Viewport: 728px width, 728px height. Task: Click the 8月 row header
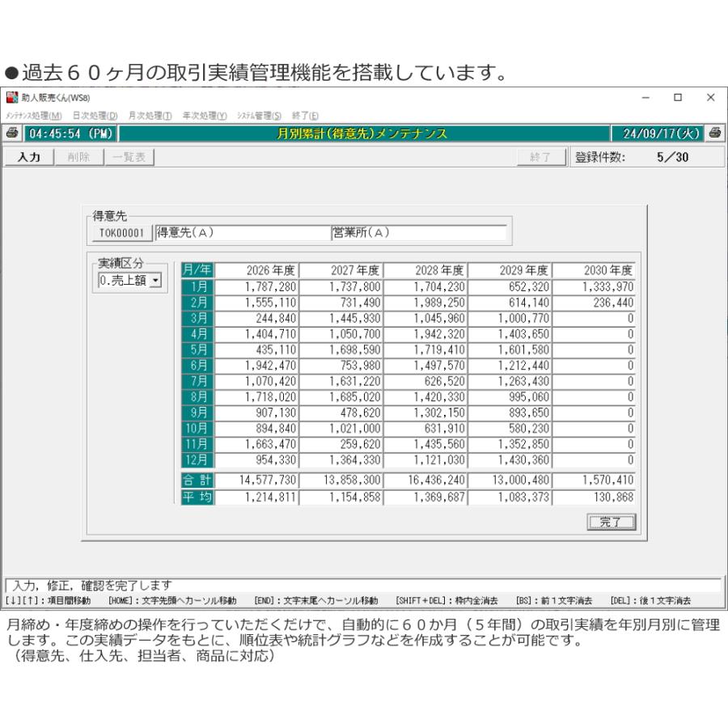click(197, 397)
